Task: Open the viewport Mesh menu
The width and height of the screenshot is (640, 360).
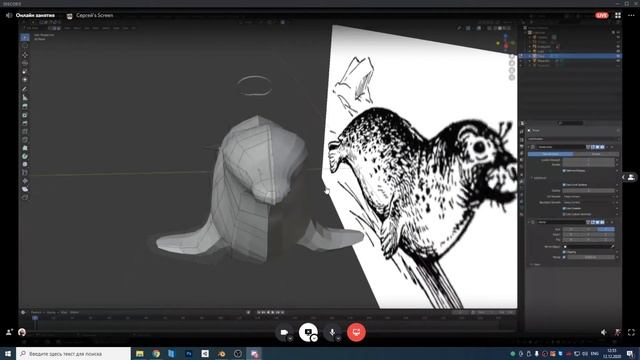Action: pos(96,28)
